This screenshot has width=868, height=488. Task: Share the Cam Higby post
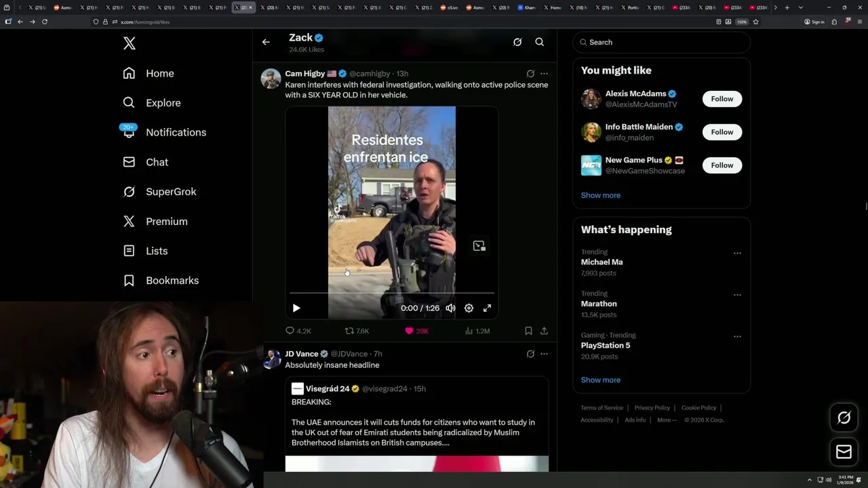coord(544,331)
